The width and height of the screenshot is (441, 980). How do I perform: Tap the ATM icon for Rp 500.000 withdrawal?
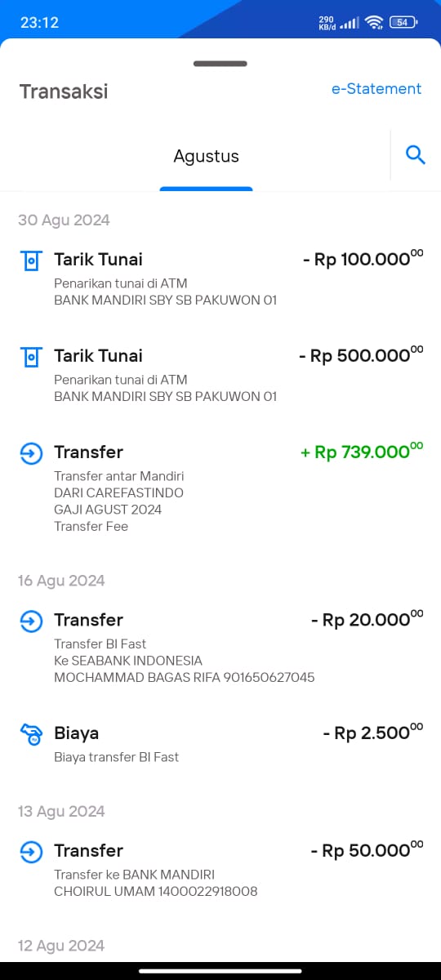point(30,357)
